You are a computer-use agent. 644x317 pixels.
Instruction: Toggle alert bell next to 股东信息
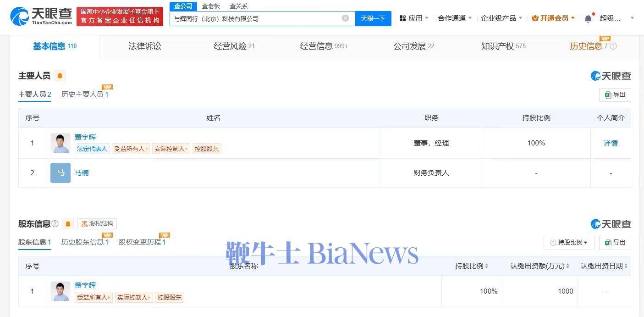68,224
